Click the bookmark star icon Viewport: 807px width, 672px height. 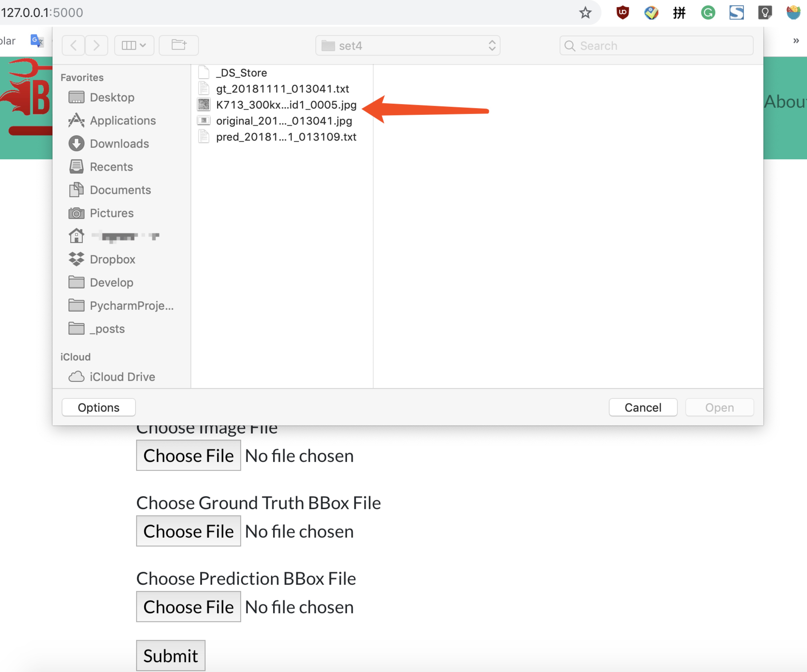[x=585, y=13]
